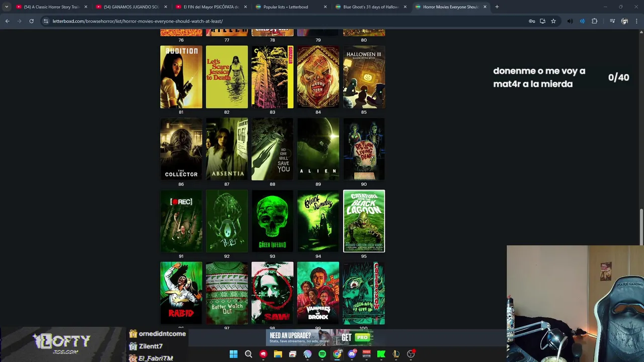Click the 'NEED AN UPGRADE?' banner text
This screenshot has width=644, height=362.
pyautogui.click(x=290, y=335)
